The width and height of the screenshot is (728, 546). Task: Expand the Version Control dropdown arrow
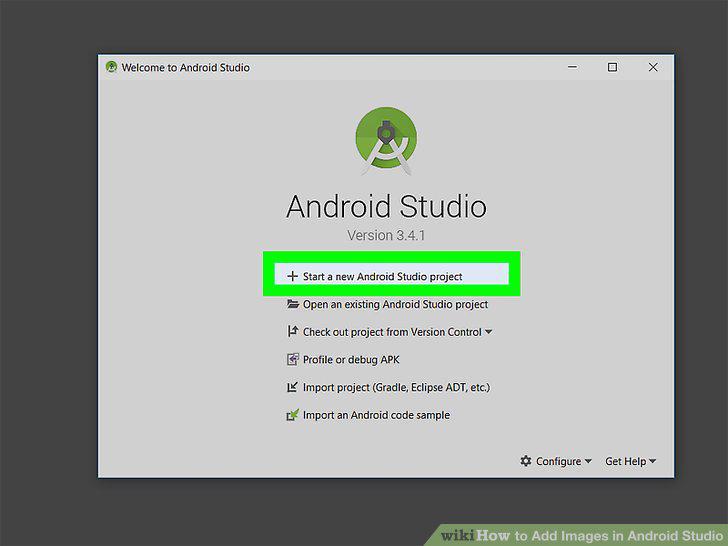coord(488,332)
